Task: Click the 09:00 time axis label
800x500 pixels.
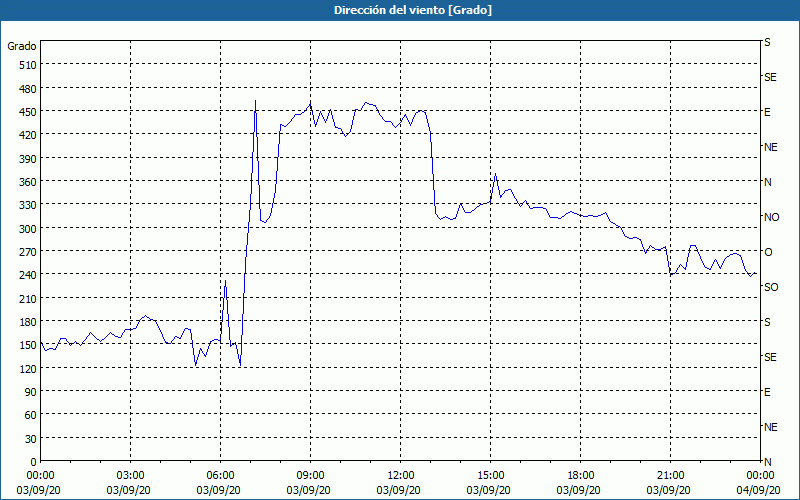Action: tap(310, 476)
